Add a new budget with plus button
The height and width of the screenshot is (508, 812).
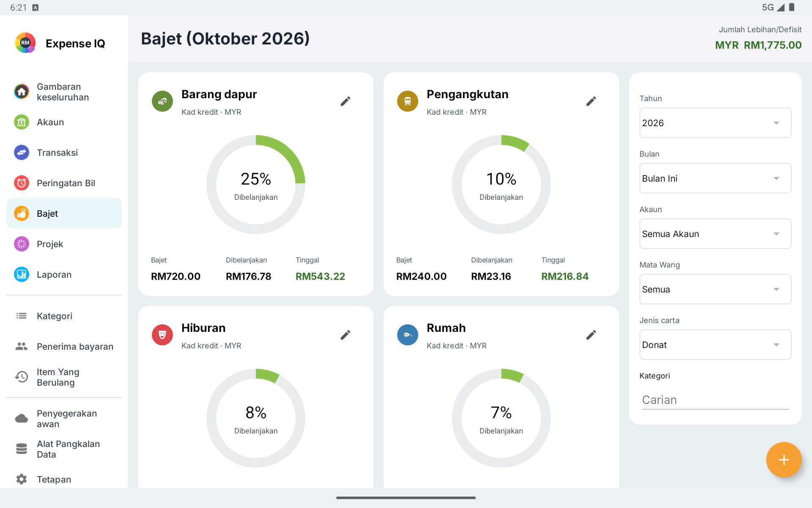click(784, 460)
